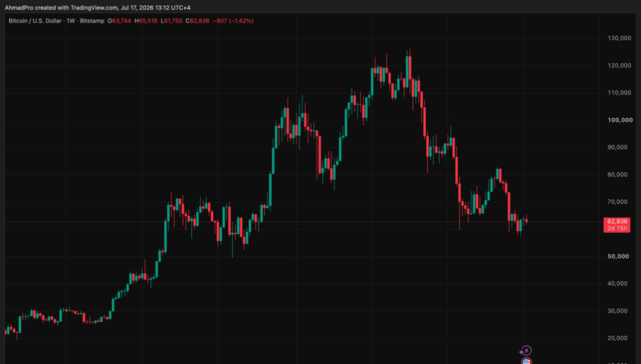Image resolution: width=641 pixels, height=364 pixels.
Task: Click the change value −907 (−1.42%)
Action: pyautogui.click(x=233, y=21)
